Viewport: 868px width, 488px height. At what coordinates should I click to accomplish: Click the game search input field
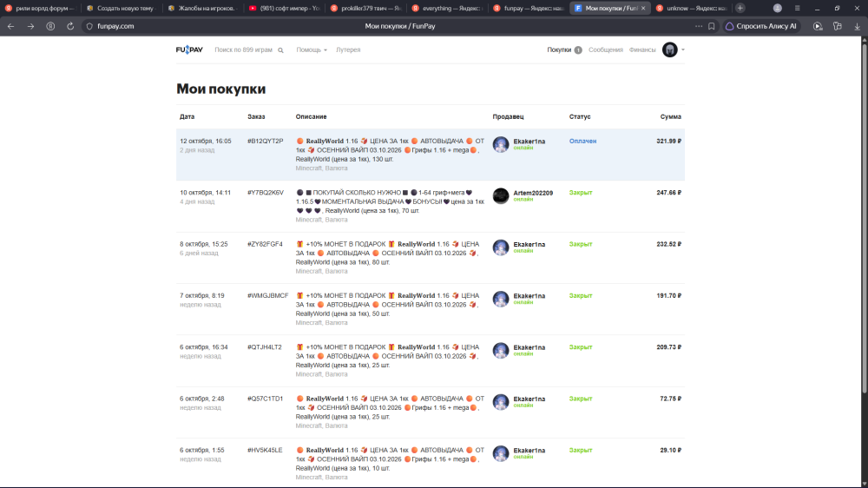244,49
